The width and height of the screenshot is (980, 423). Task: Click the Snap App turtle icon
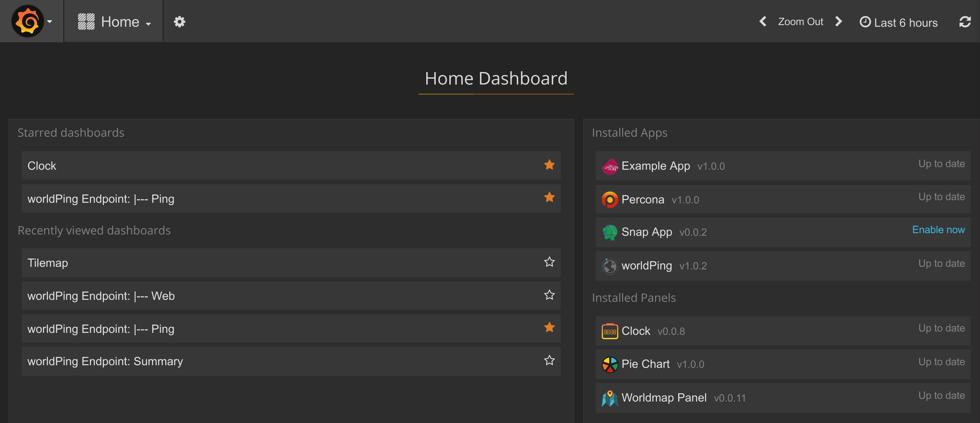(609, 232)
